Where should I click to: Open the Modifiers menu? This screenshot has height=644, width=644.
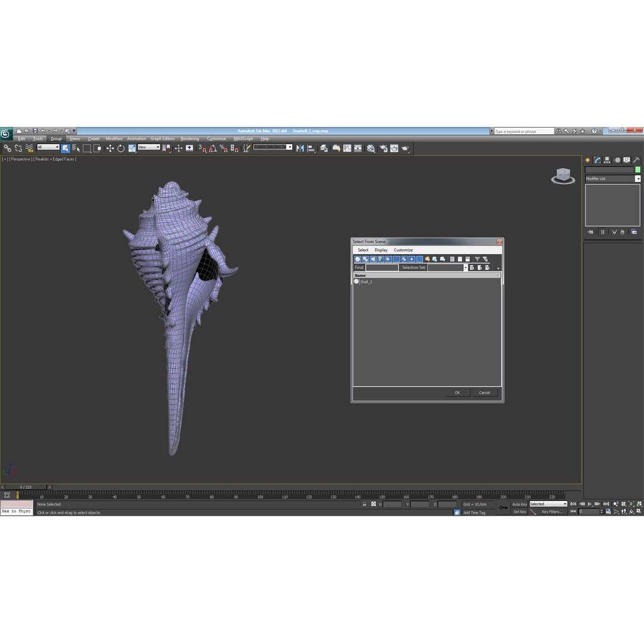[x=114, y=139]
